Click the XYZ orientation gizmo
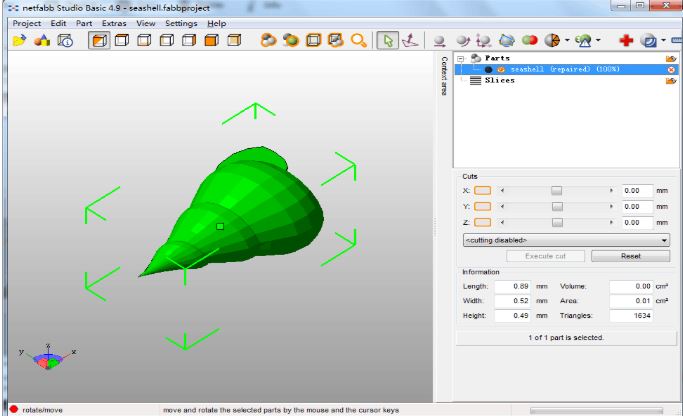 click(47, 356)
